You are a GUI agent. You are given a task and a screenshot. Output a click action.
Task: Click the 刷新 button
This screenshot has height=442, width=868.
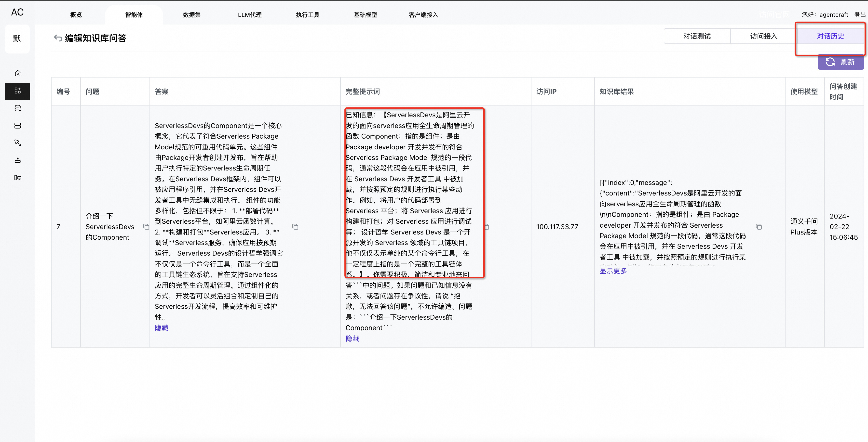(x=841, y=62)
